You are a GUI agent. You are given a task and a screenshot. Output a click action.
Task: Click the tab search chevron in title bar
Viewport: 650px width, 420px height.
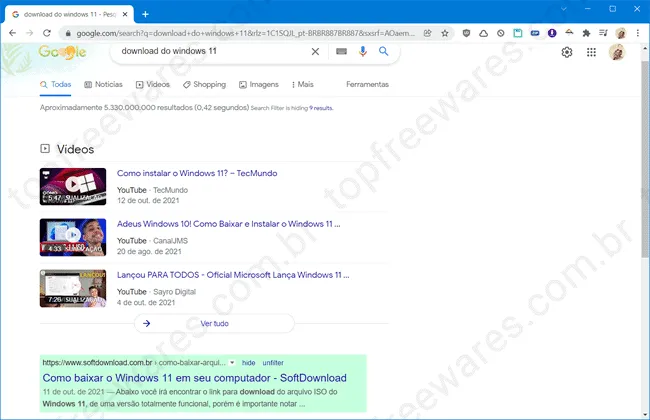563,9
